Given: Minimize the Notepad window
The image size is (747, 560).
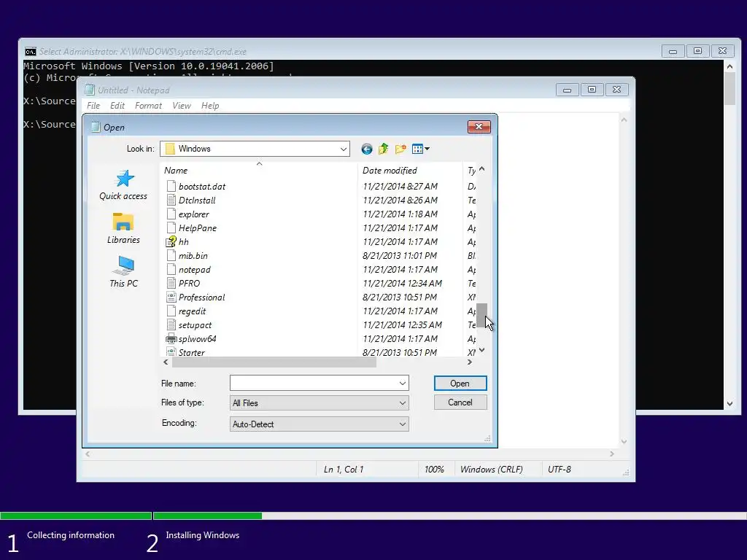Looking at the screenshot, I should (568, 90).
